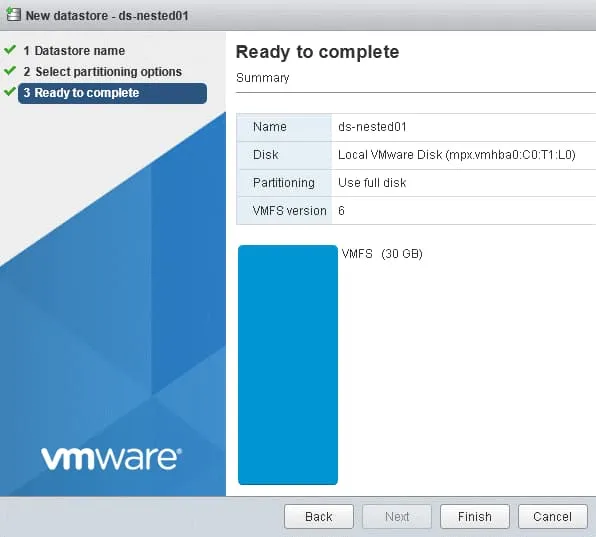Click the VMFS version 6 row
The image size is (596, 537).
coord(416,211)
